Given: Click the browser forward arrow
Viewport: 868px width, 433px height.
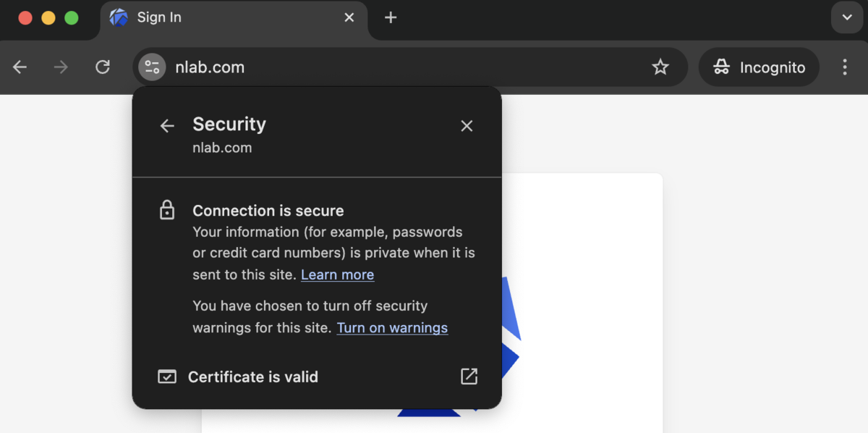Looking at the screenshot, I should click(x=61, y=67).
